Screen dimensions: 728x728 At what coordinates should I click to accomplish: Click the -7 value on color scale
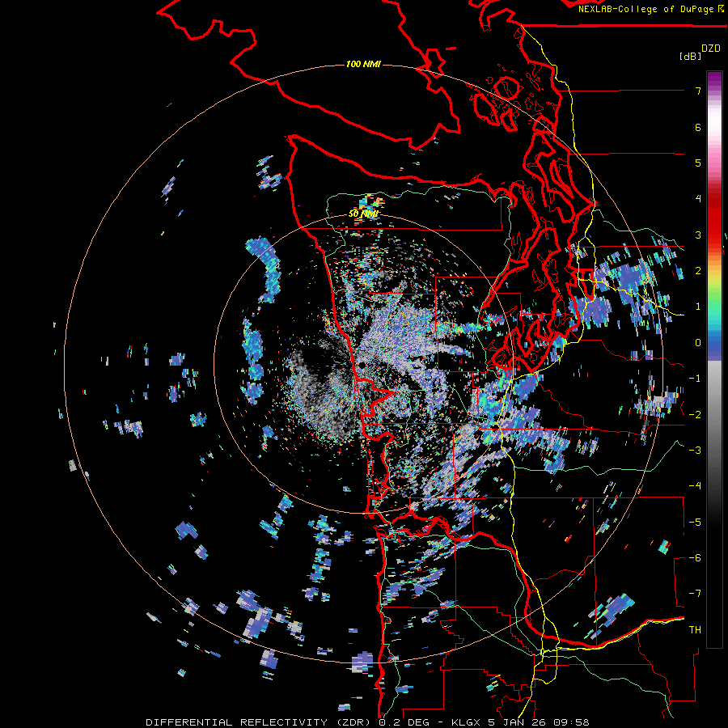695,594
